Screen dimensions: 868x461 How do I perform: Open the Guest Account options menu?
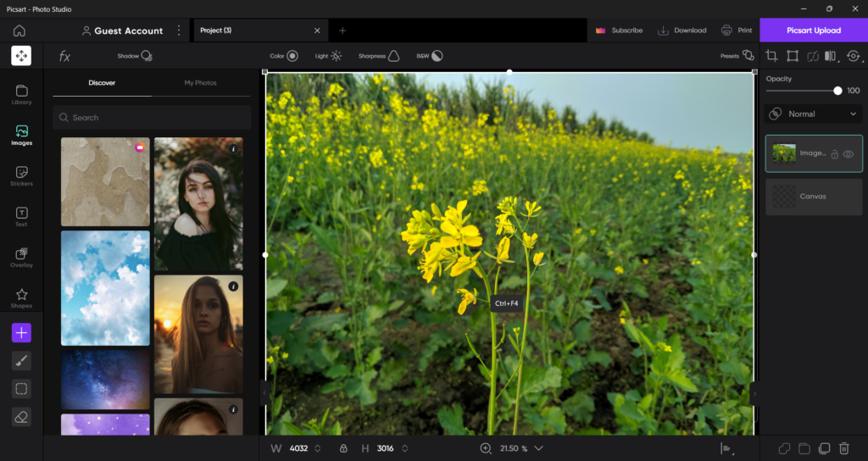[179, 31]
